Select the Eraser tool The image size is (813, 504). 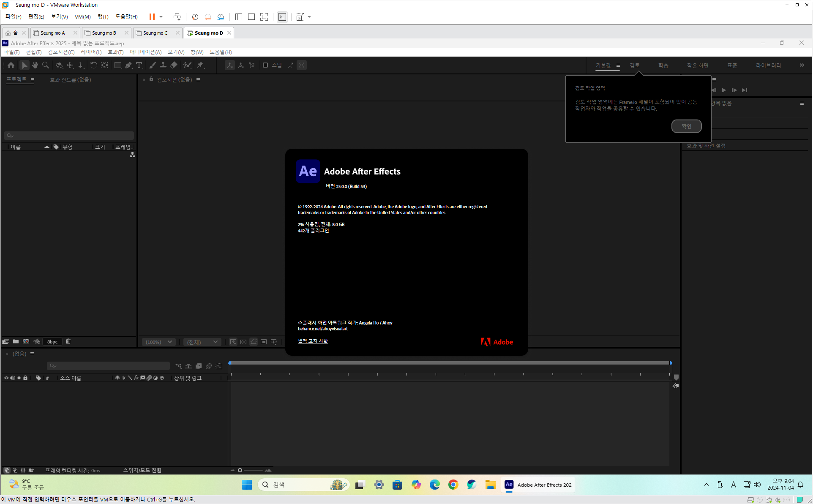point(174,65)
